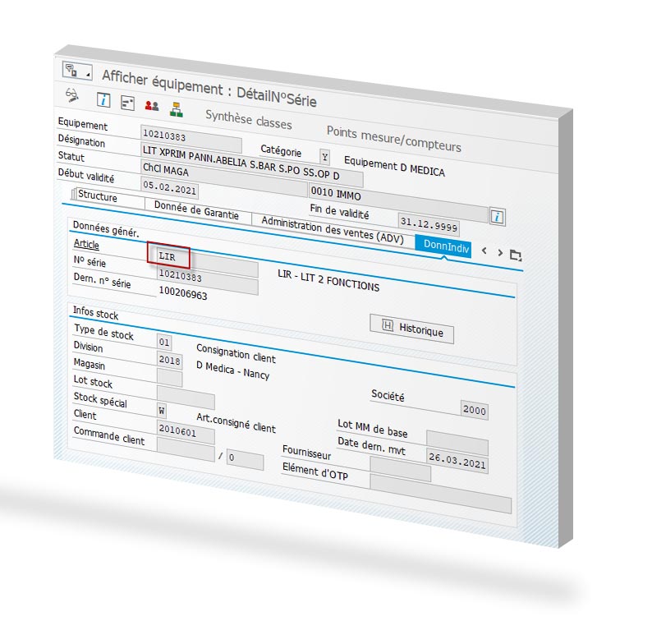Open the Historique button
This screenshot has height=644, width=652.
411,329
